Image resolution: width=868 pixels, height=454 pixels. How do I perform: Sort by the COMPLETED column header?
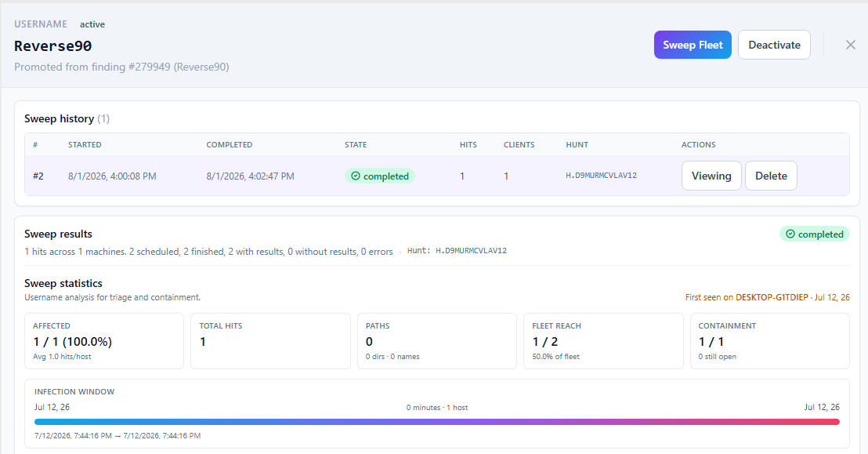(x=230, y=145)
